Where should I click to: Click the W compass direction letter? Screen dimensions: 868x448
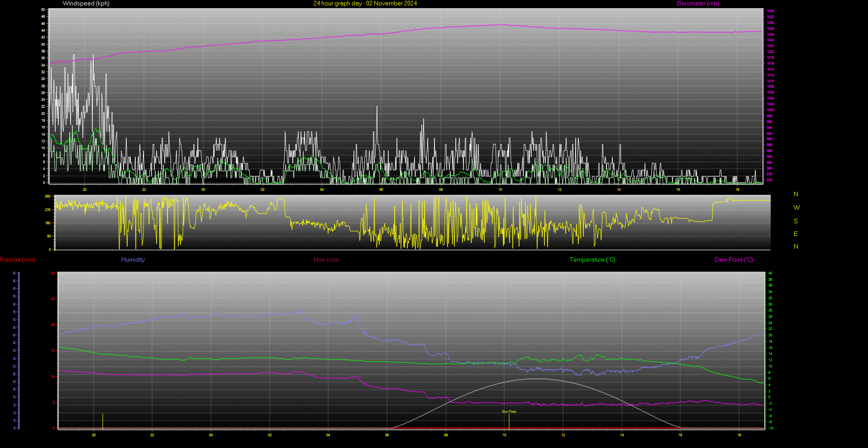(x=796, y=207)
